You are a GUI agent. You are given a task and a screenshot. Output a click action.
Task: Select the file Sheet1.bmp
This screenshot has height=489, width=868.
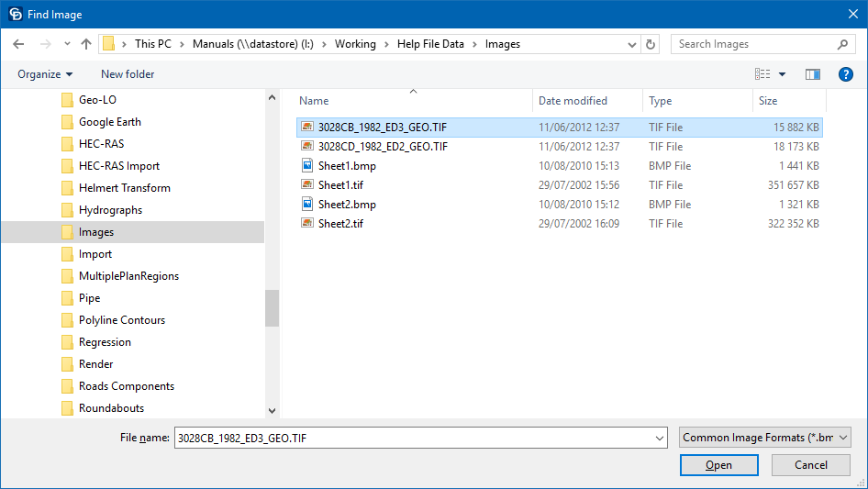pyautogui.click(x=560, y=166)
